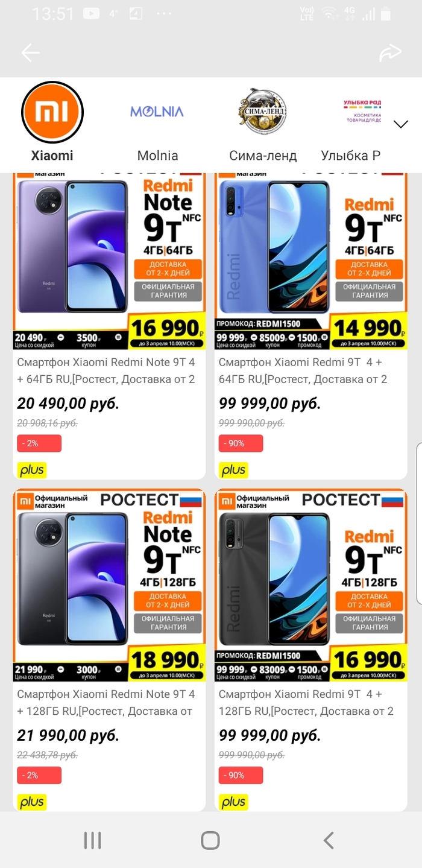Viewport: 422px width, 868px height.
Task: Tap the Android home button
Action: pyautogui.click(x=210, y=840)
